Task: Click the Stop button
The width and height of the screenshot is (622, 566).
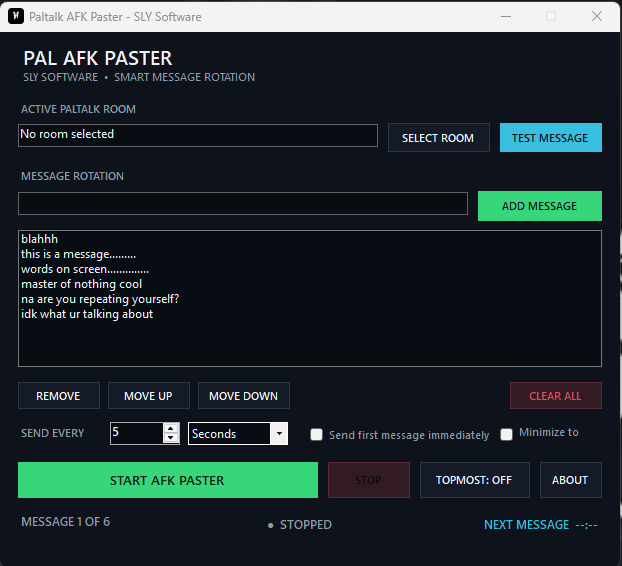Action: click(x=369, y=480)
